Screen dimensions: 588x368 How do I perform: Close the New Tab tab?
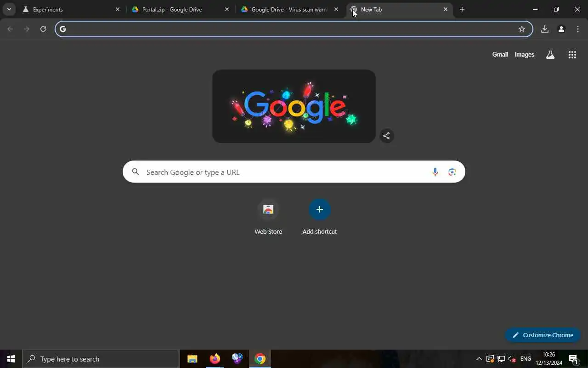446,9
